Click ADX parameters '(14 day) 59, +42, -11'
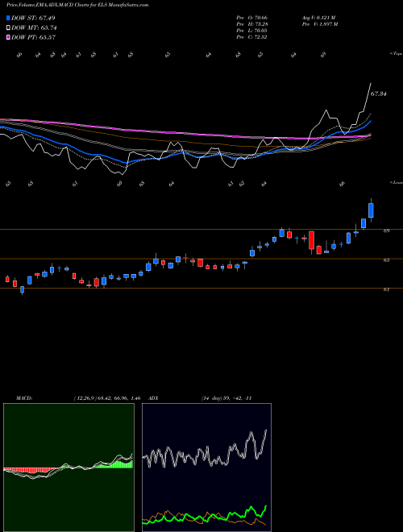Viewport: 403px width, 532px height. [x=226, y=398]
